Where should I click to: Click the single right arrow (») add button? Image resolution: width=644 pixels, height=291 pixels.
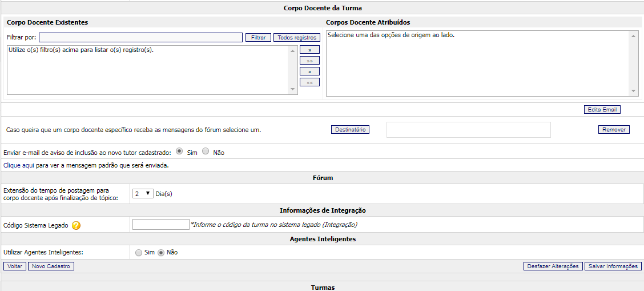click(309, 50)
